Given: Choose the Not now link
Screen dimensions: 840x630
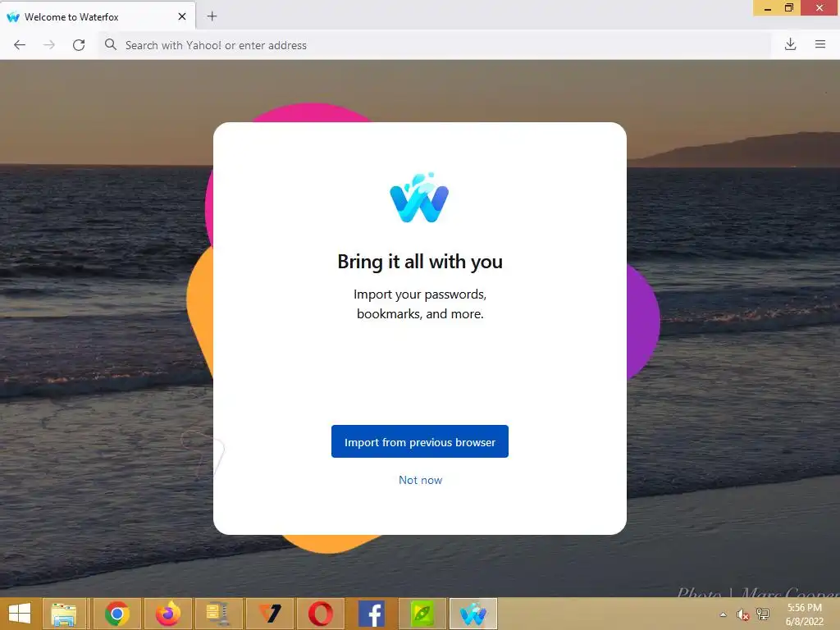Looking at the screenshot, I should pos(420,480).
